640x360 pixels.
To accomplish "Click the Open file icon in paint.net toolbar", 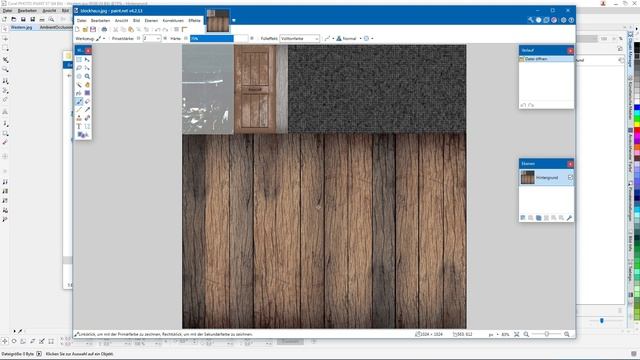I will [85, 29].
